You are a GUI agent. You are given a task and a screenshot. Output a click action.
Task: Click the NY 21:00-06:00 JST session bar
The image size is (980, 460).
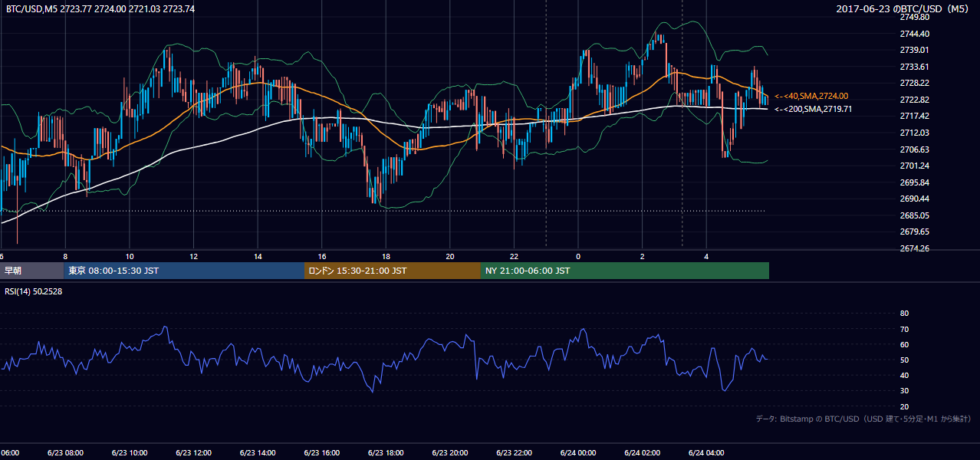point(625,271)
